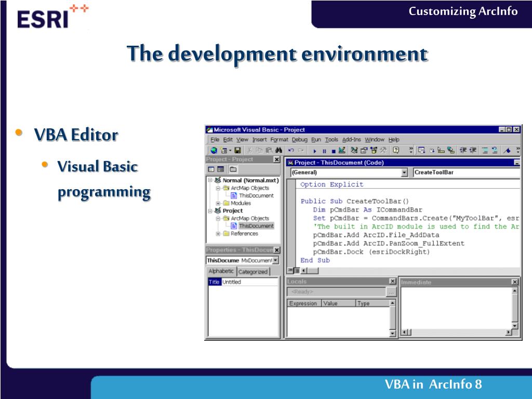
Task: Pause execution with the Break icon
Action: 324,151
